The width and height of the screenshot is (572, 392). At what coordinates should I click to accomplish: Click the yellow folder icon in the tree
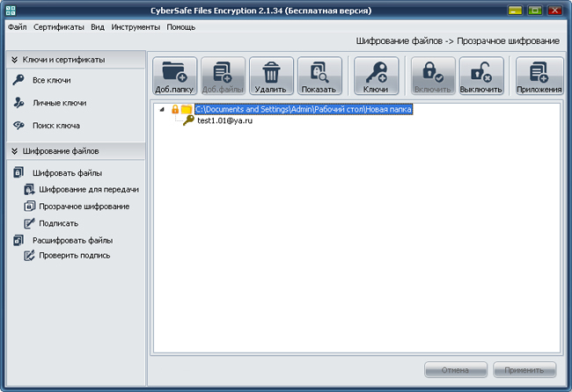point(187,109)
